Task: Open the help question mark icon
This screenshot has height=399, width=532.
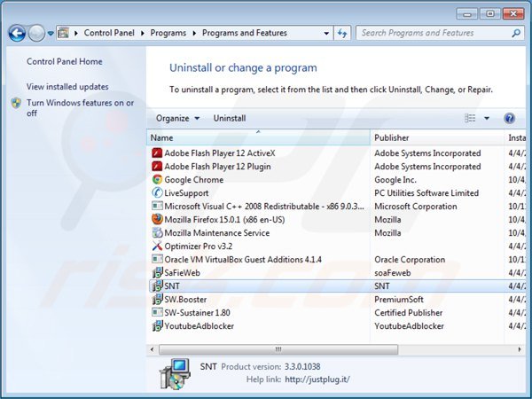Action: [509, 118]
